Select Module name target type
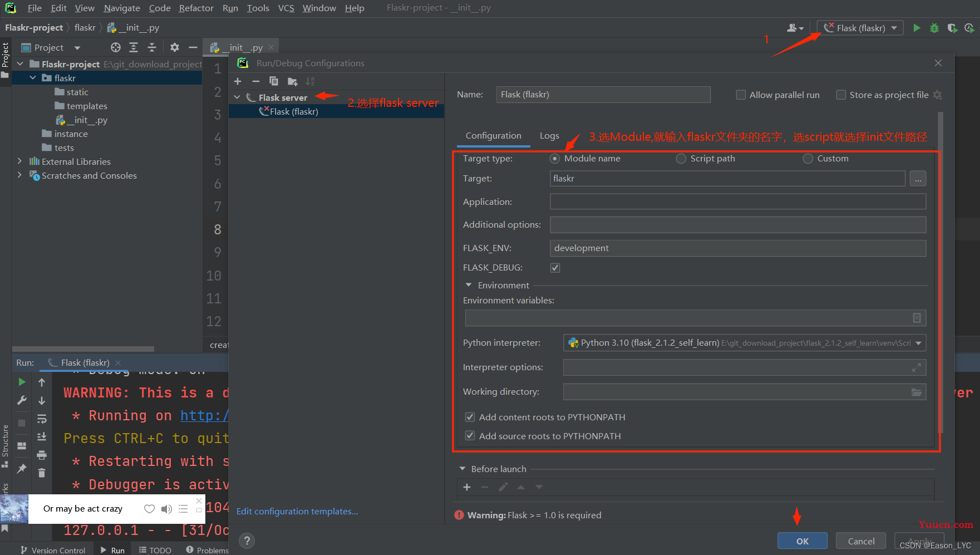The width and height of the screenshot is (980, 555). pyautogui.click(x=555, y=159)
